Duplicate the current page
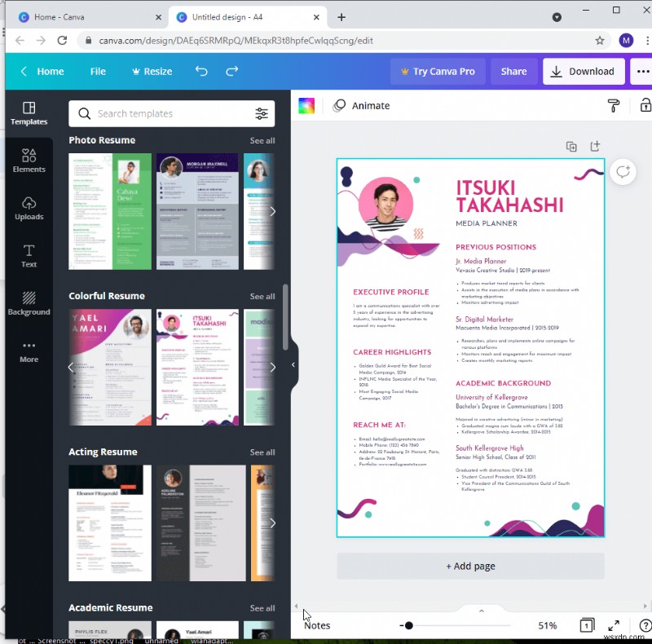Viewport: 652px width, 644px height. [571, 146]
